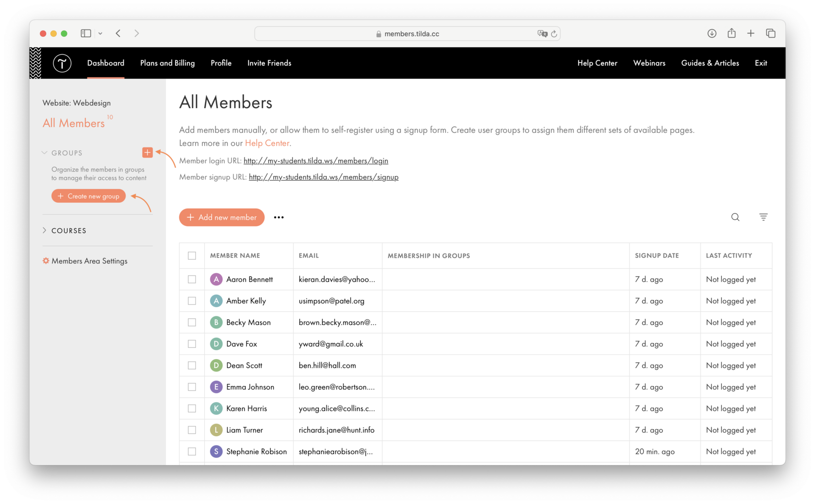Toggle the Safari sidebar icon
The height and width of the screenshot is (504, 815).
click(85, 33)
